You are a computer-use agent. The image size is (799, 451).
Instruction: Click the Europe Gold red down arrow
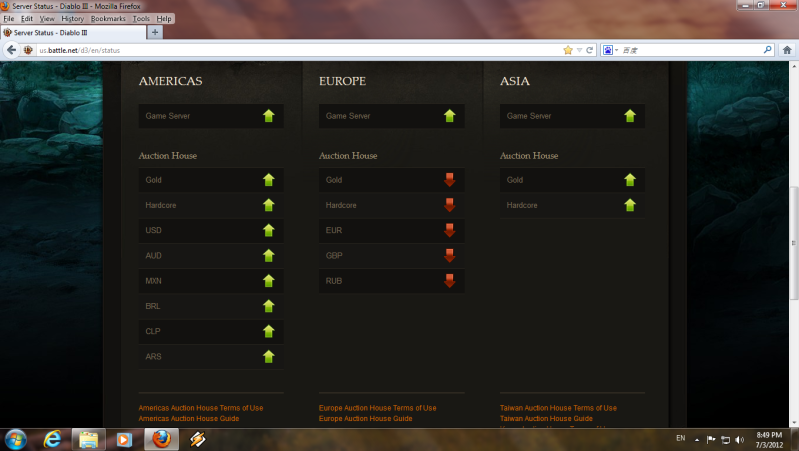[x=449, y=180]
